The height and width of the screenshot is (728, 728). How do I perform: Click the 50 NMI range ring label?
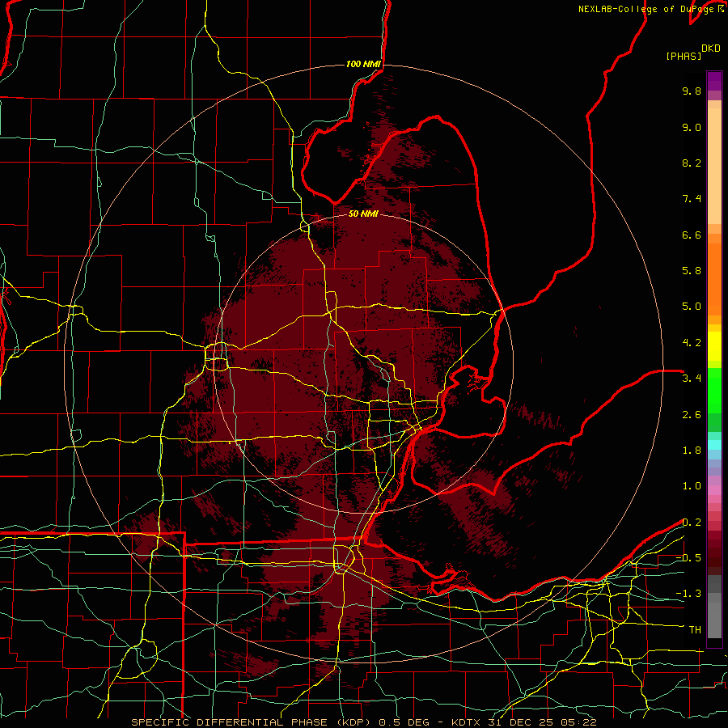pyautogui.click(x=363, y=214)
